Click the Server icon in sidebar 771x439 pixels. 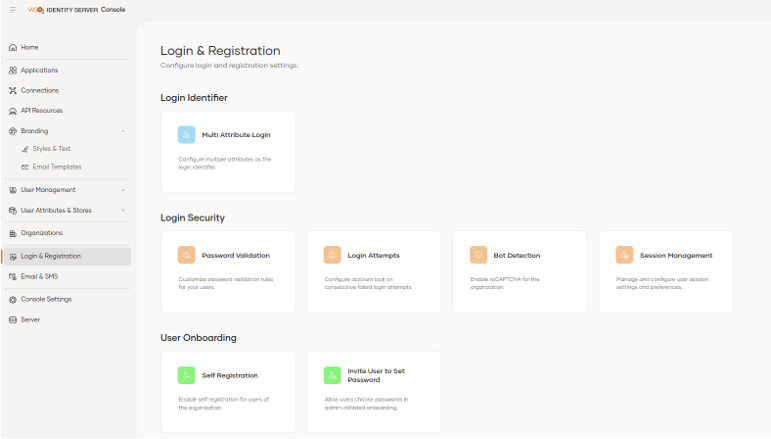pyautogui.click(x=13, y=320)
